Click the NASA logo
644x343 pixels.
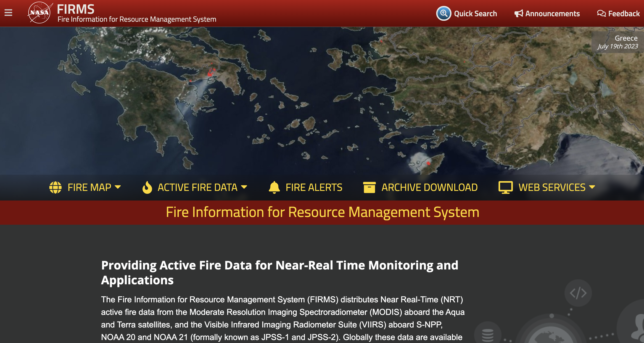tap(40, 13)
